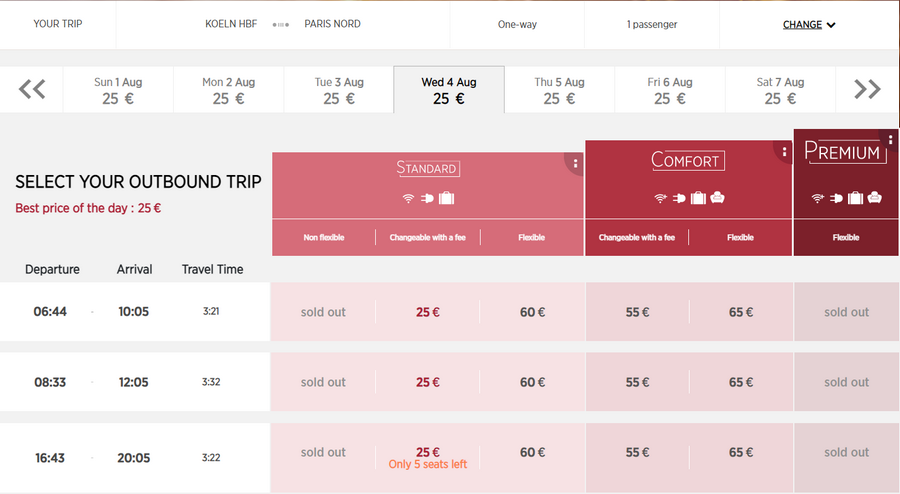Click the Comfort armchair seat icon

[717, 198]
